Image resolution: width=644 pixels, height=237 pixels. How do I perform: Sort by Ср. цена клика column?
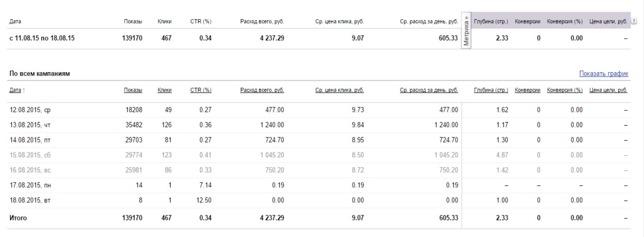tap(339, 90)
